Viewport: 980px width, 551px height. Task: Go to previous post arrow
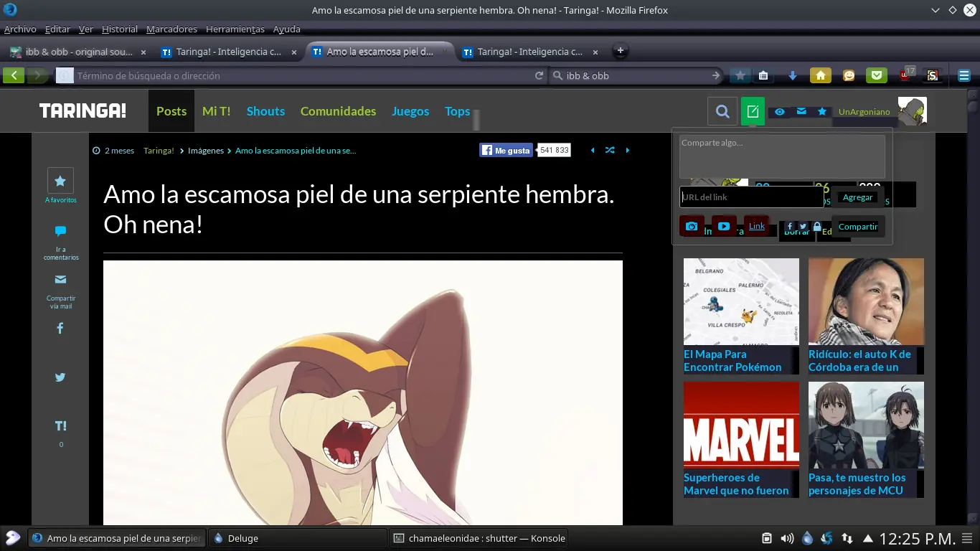(x=593, y=150)
